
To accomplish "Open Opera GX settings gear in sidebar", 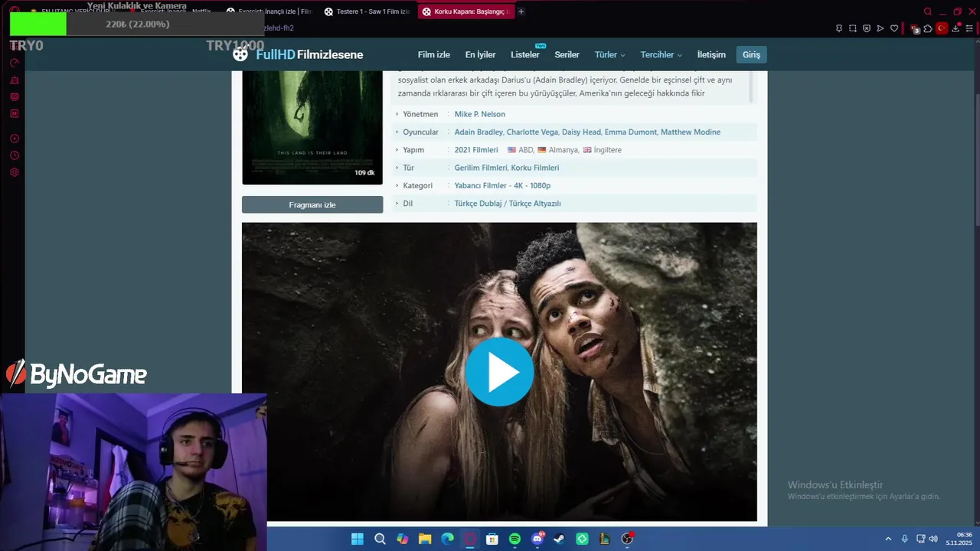I will [14, 172].
